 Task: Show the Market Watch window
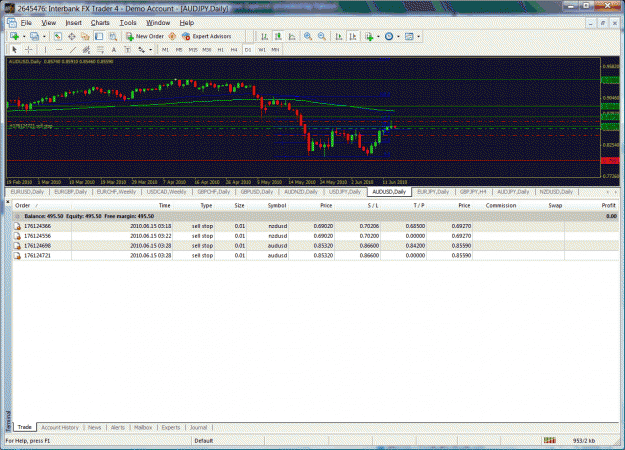pos(57,36)
